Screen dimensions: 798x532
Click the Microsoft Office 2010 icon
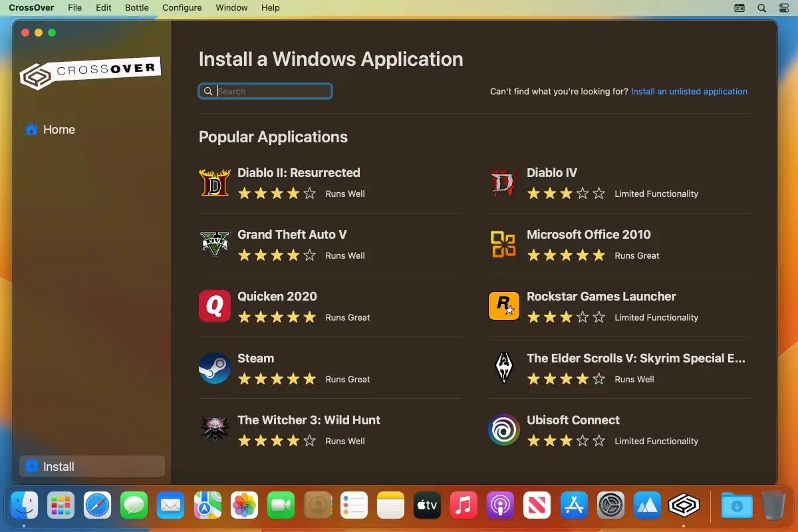coord(504,244)
